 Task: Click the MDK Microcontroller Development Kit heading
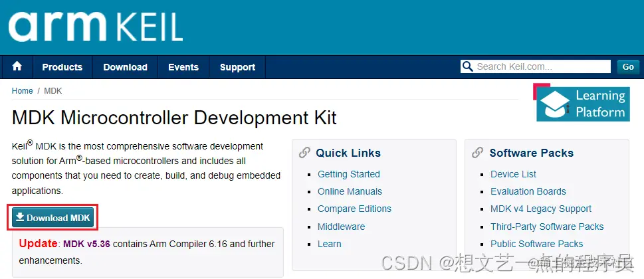coord(174,118)
